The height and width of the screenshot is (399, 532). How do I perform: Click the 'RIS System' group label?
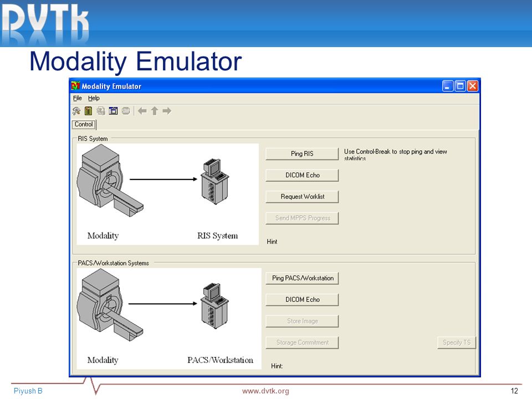click(93, 139)
